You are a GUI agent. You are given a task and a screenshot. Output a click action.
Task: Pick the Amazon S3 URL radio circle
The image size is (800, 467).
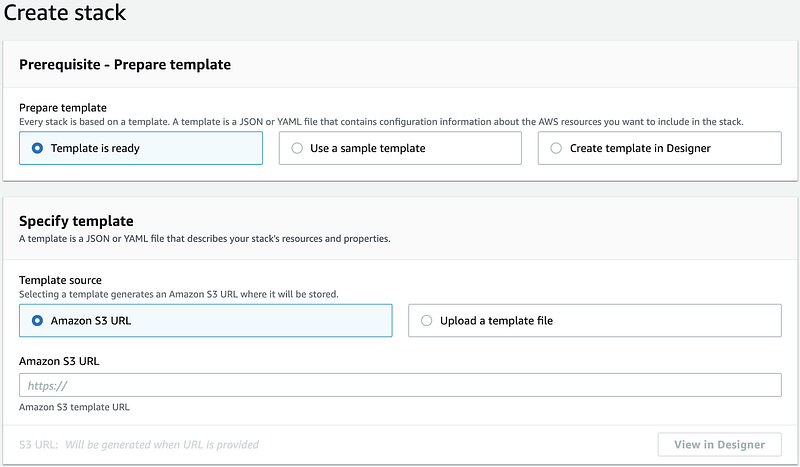click(37, 321)
